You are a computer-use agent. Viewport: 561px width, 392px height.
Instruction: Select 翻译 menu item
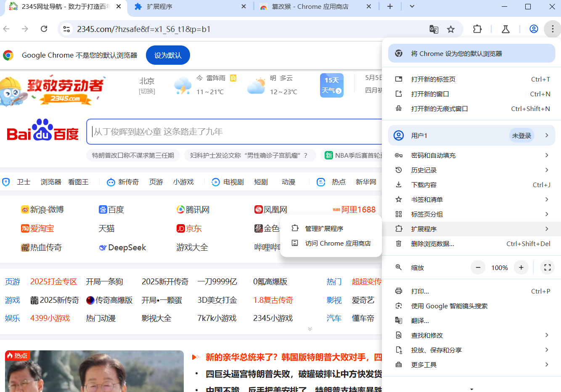tap(471, 320)
